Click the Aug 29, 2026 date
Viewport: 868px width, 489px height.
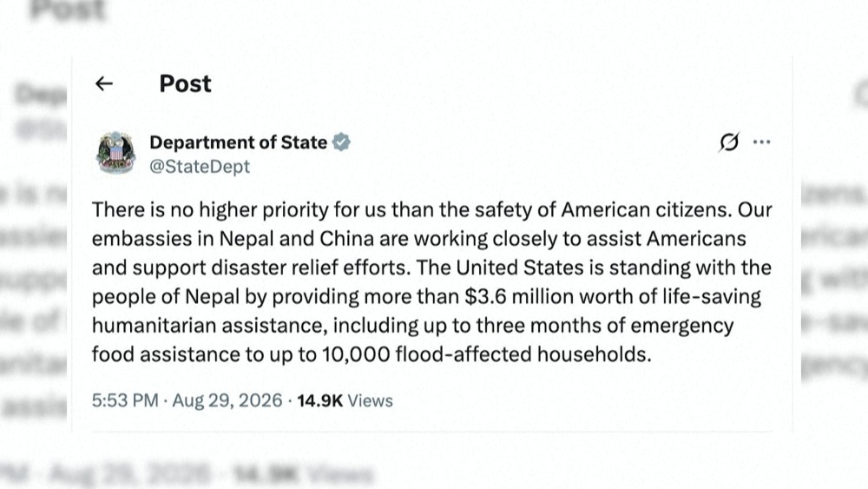click(227, 400)
